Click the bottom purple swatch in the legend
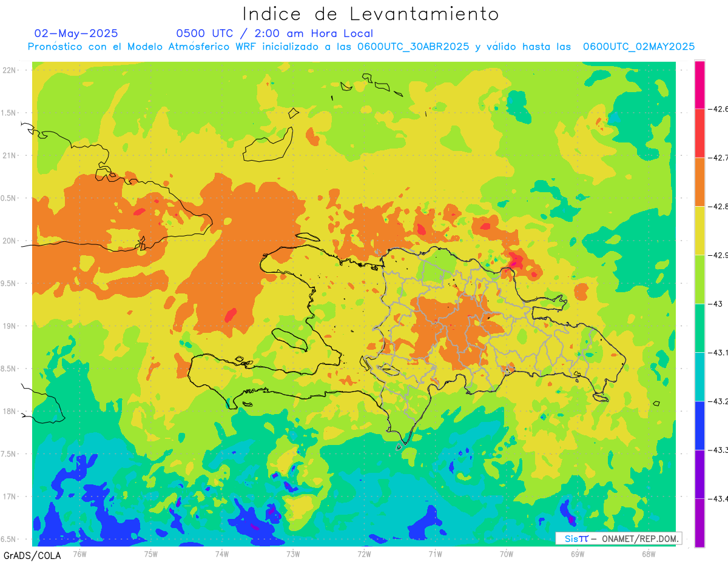 700,523
